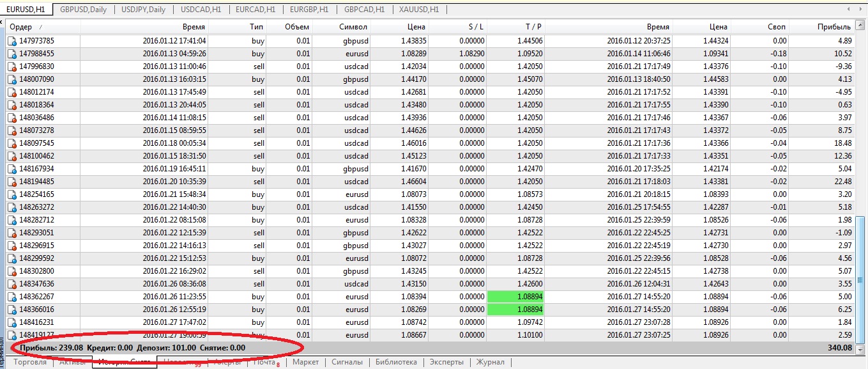Click the sell icon of order 148302800
868x369 pixels.
12,271
